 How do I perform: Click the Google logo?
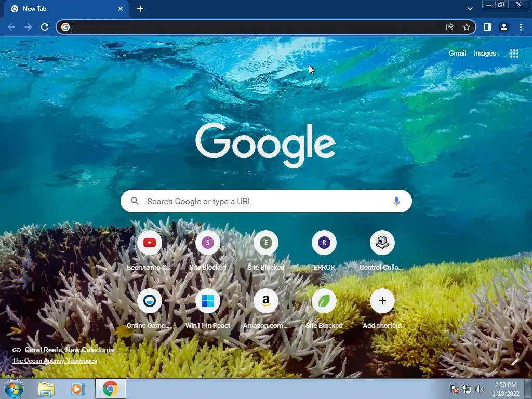pyautogui.click(x=265, y=145)
